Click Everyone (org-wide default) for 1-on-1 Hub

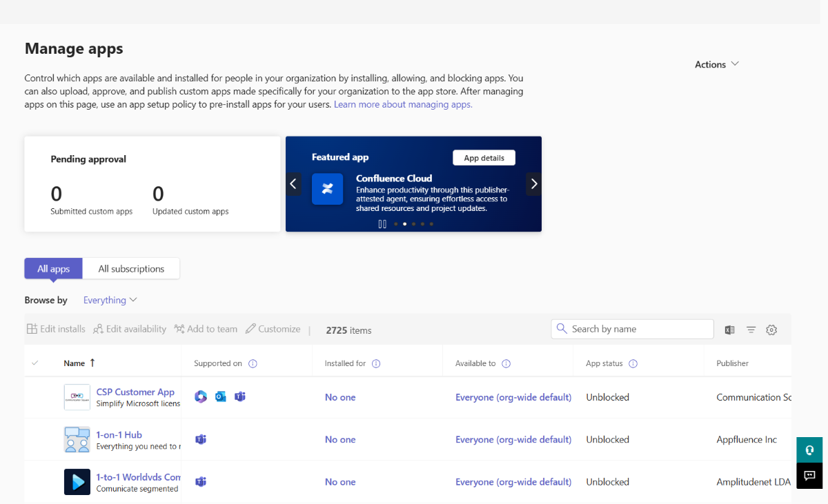pos(513,439)
